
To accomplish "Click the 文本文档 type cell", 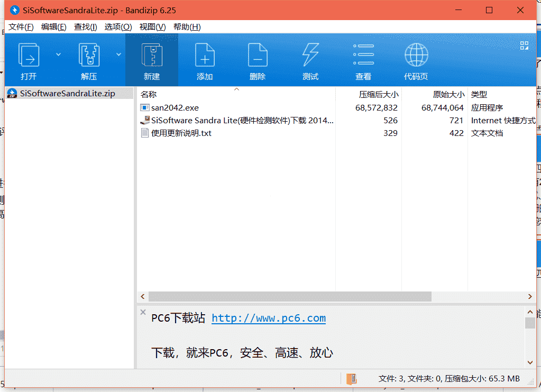I will coord(487,133).
